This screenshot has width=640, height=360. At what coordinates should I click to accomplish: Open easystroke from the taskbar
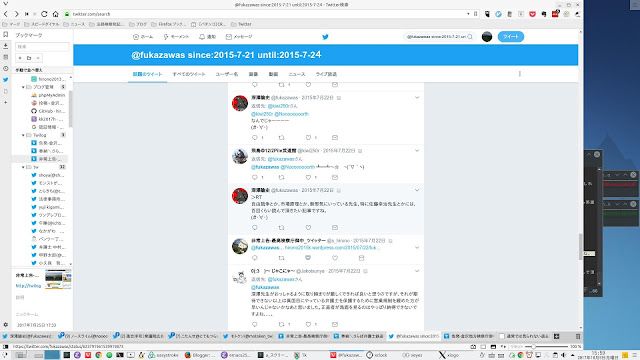[164, 355]
